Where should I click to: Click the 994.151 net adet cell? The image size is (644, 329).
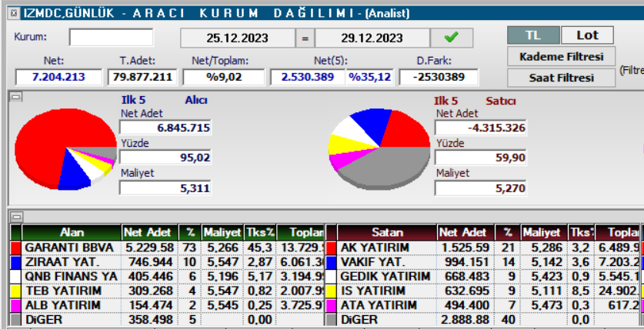tap(465, 262)
